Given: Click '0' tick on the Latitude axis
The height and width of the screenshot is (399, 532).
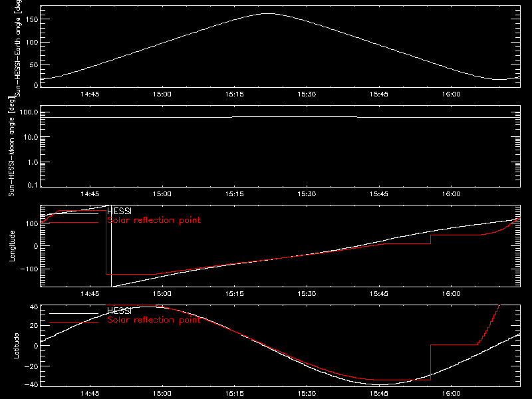Looking at the screenshot, I should point(36,346).
